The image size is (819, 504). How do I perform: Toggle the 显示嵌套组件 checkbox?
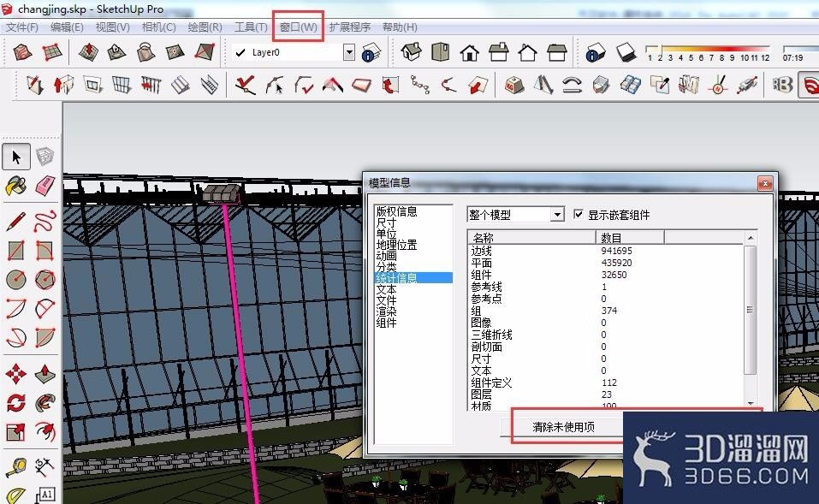[579, 214]
